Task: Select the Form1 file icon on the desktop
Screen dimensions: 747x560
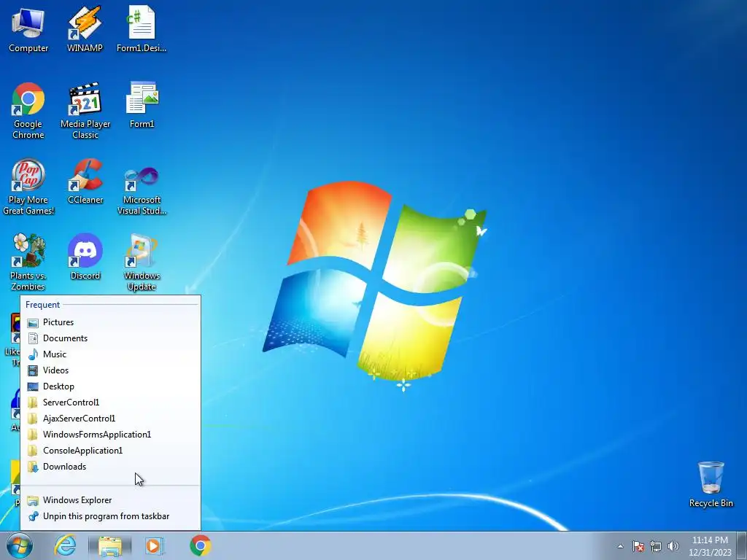Action: 142,106
